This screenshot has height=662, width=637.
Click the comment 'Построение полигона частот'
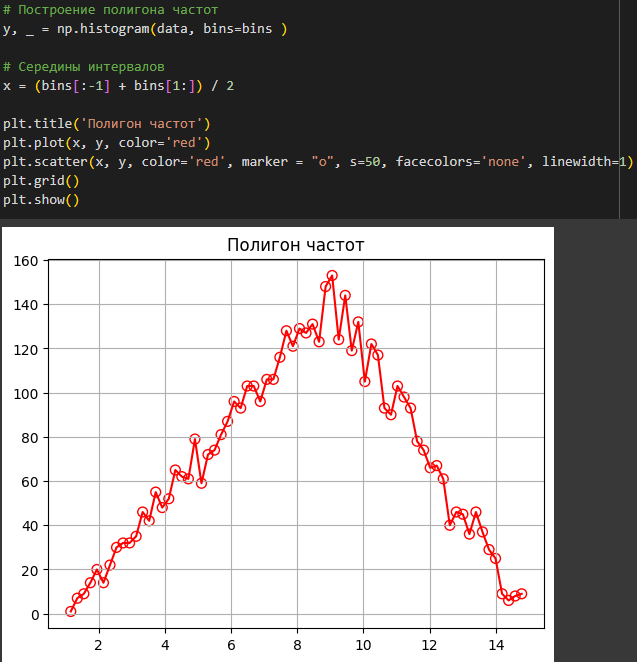[x=111, y=10]
